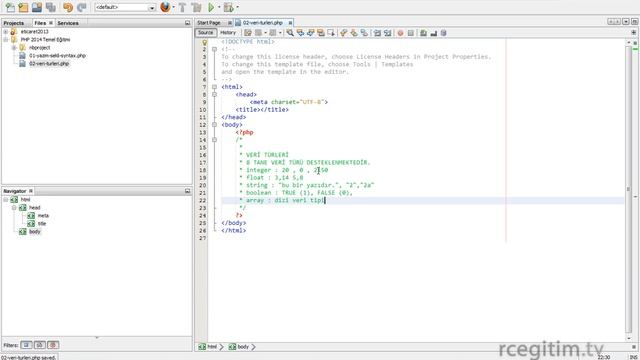Click the Shift Line Left icon
640x360 pixels.
377,33
